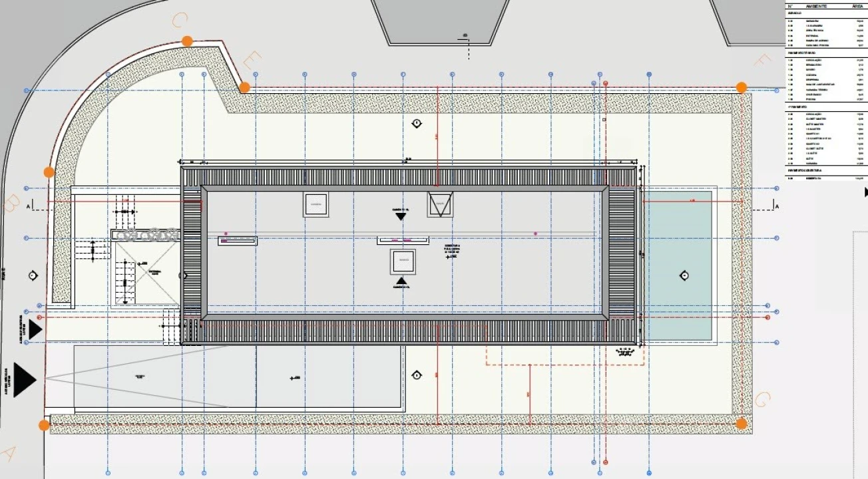Pick the orange corner node near label G
The image size is (868, 479).
(742, 423)
